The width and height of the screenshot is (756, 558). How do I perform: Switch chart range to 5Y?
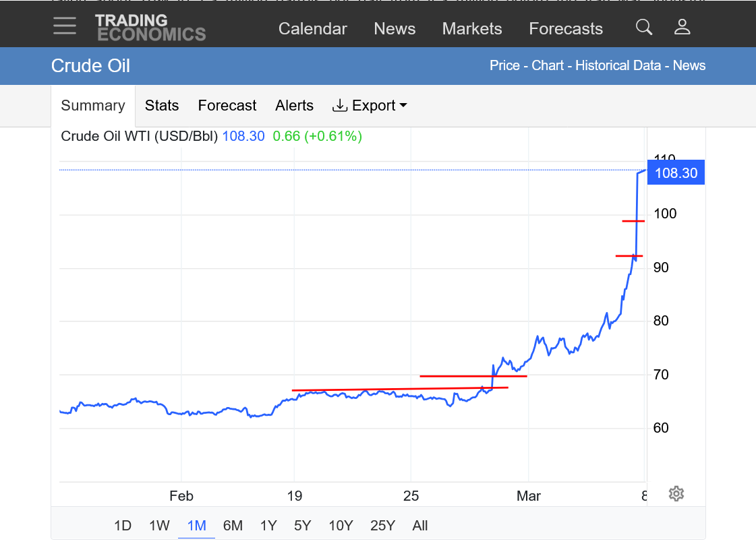coord(302,526)
